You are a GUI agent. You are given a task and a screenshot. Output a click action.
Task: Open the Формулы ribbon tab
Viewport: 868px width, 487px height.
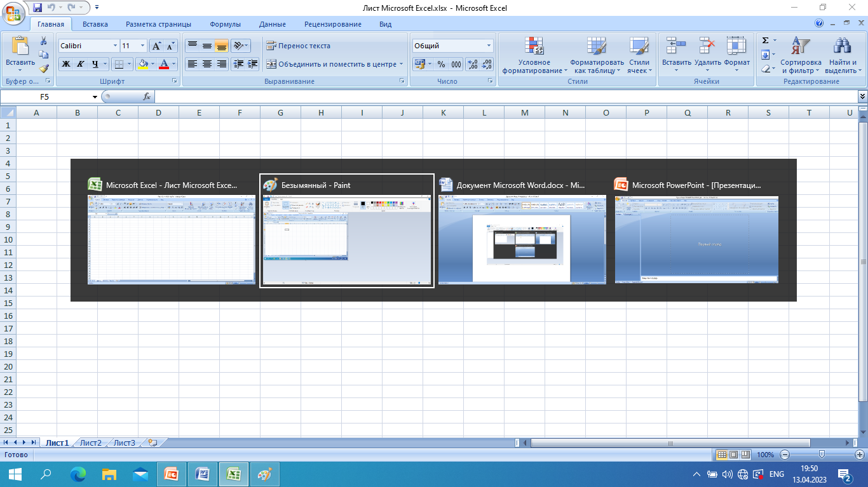225,24
